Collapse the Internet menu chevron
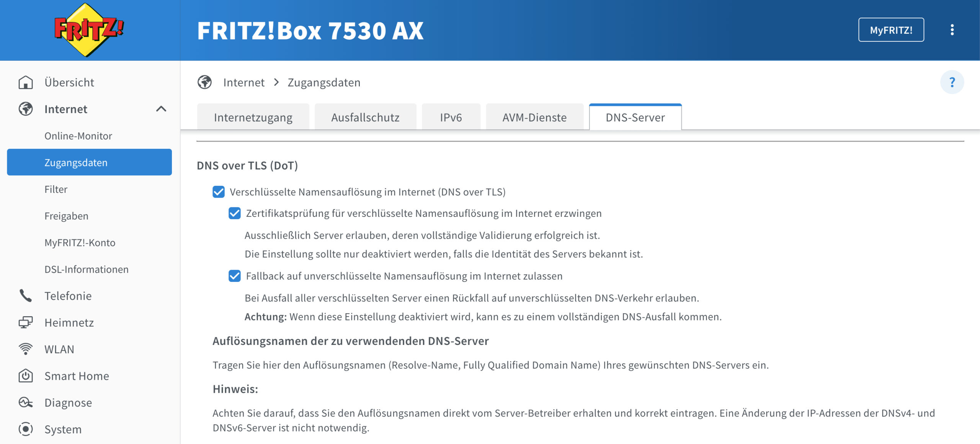 161,109
